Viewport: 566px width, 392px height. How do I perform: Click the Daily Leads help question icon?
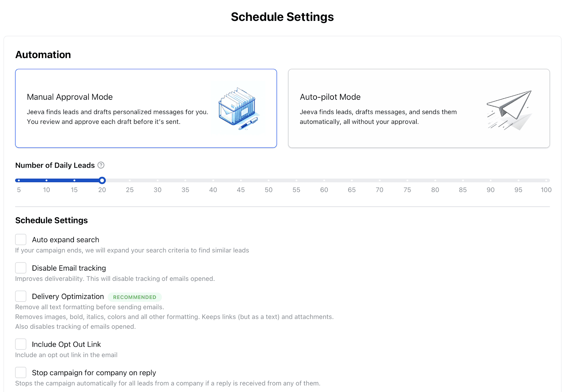(x=101, y=165)
